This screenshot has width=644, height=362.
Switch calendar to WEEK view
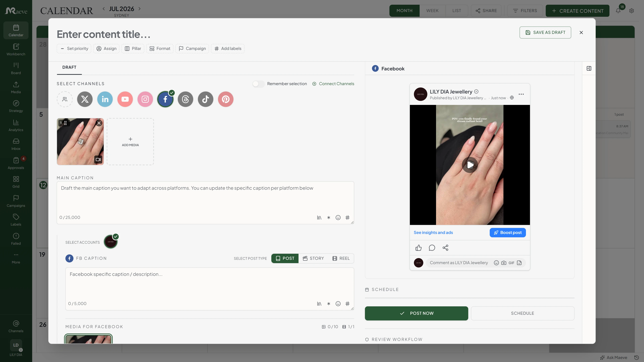coord(432,11)
